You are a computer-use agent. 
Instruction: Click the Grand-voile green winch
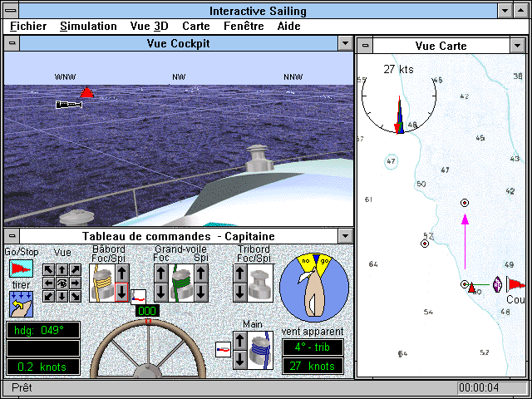pyautogui.click(x=181, y=283)
